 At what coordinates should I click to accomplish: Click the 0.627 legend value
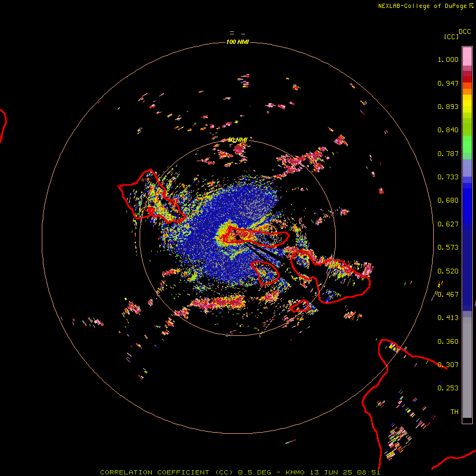(448, 224)
